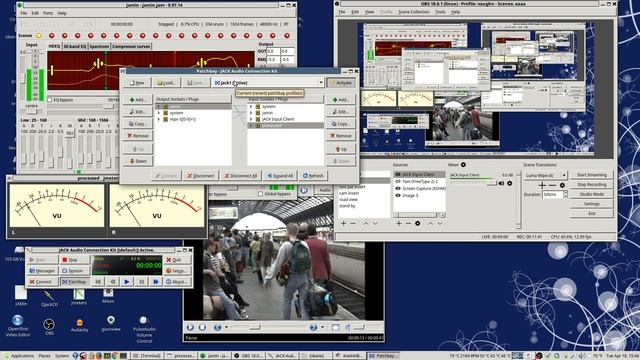
Task: Adjust the transition Duration spinner
Action: 566,195
